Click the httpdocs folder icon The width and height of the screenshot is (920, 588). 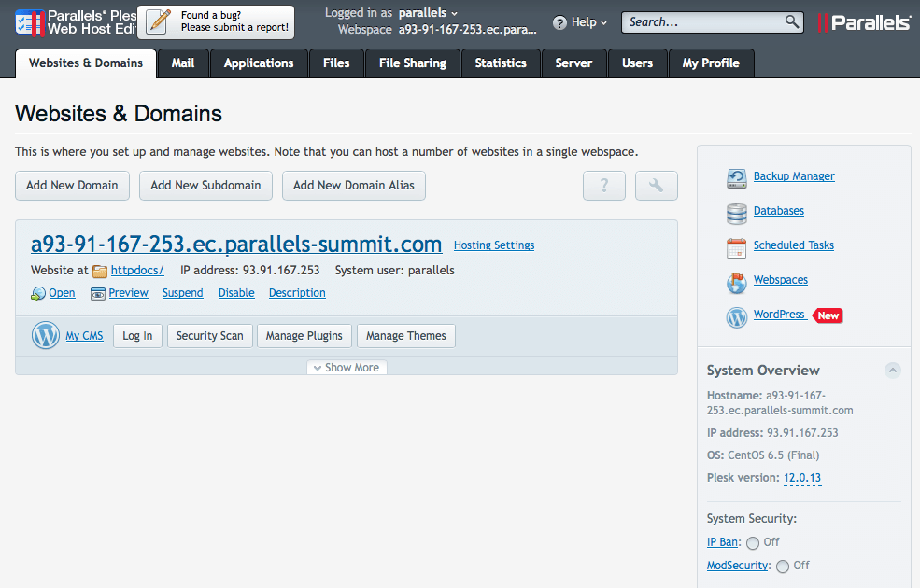(100, 271)
